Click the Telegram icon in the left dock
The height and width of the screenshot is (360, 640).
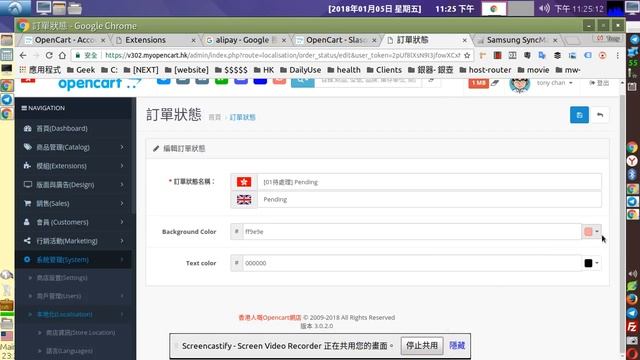7,99
